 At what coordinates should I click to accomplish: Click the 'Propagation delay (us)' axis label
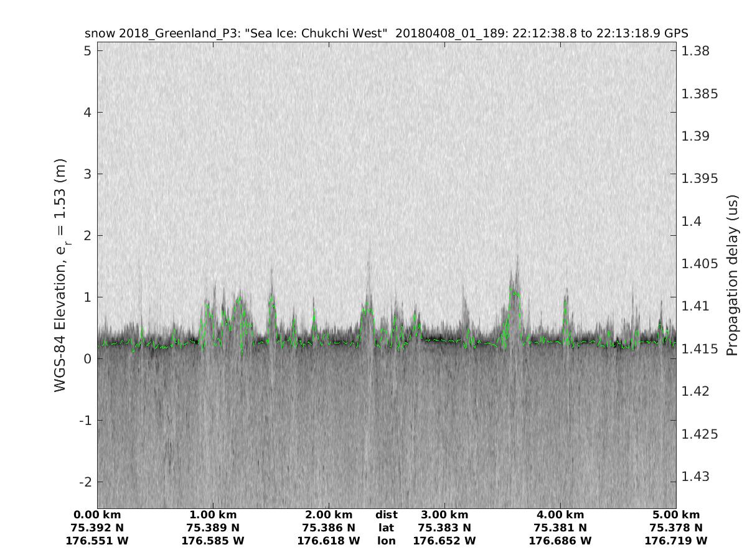coord(732,274)
